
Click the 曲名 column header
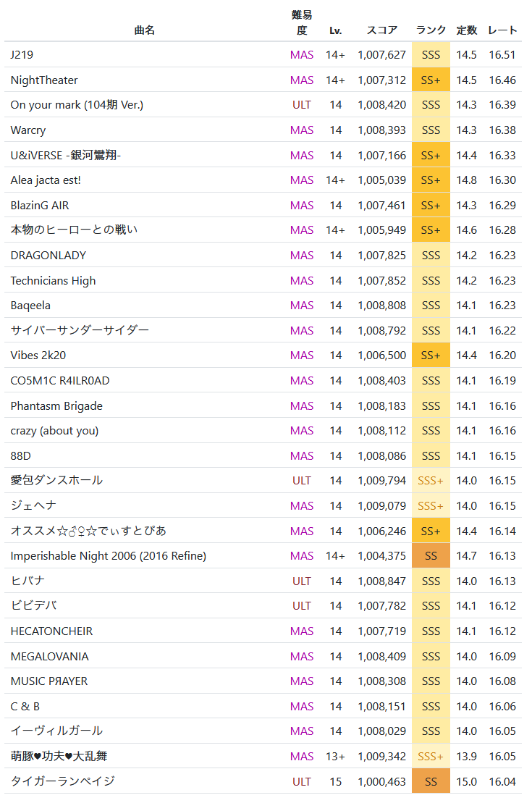[145, 30]
